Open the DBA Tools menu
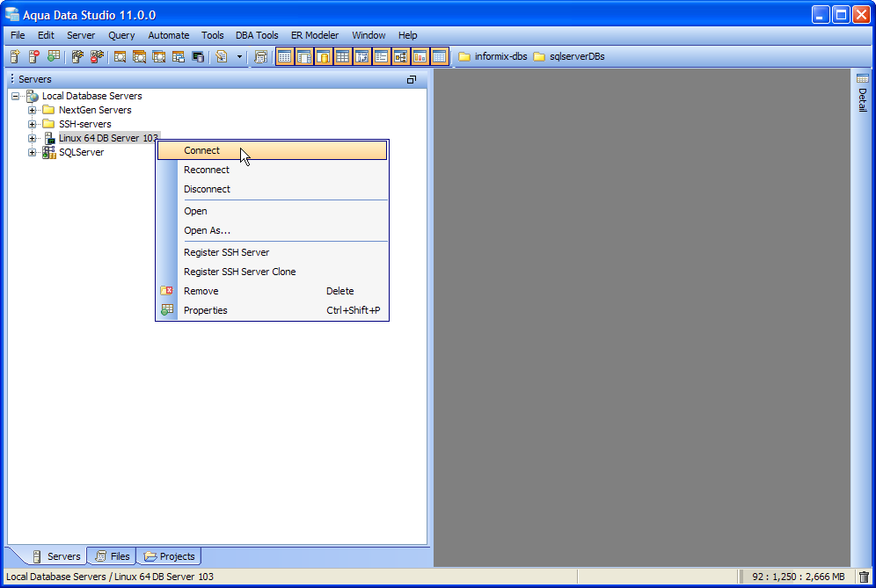 (257, 35)
